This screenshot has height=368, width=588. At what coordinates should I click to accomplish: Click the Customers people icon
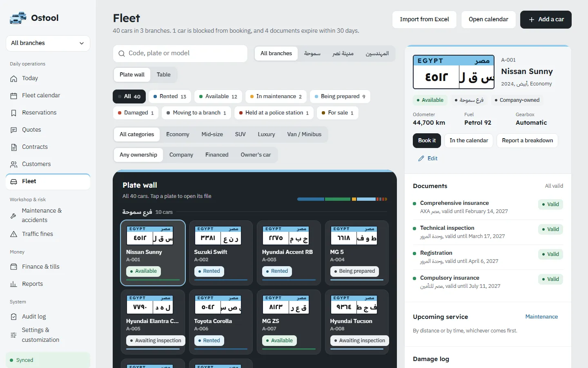click(x=14, y=164)
